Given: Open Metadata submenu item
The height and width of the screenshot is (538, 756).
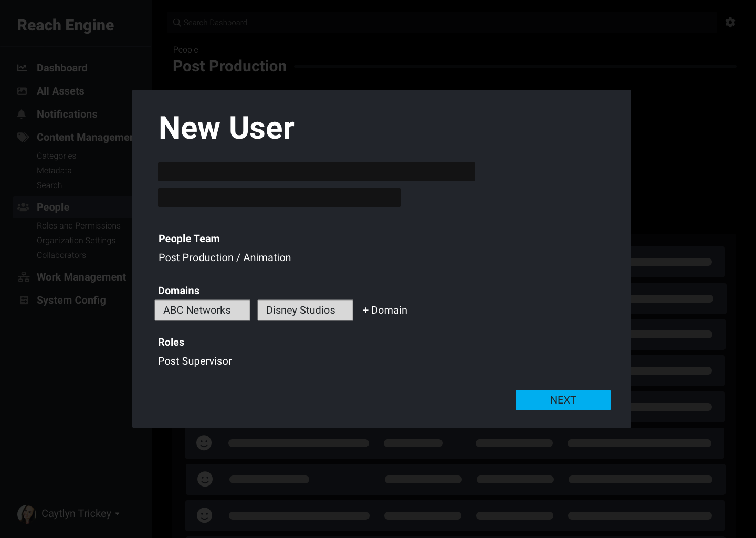Looking at the screenshot, I should click(x=54, y=171).
